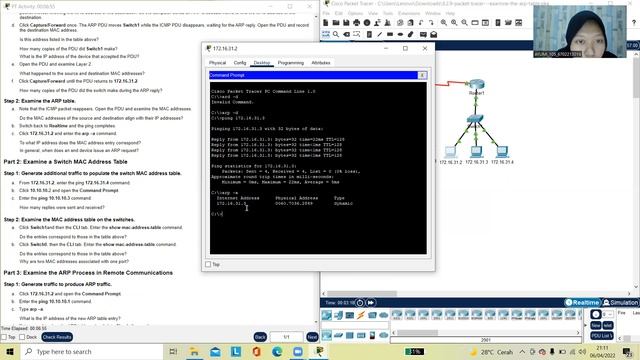The image size is (640, 360).
Task: Click Next button in activity window
Action: [312, 337]
